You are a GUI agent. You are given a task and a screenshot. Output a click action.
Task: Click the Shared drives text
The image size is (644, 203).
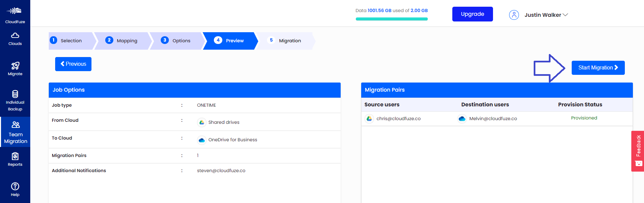tap(224, 122)
